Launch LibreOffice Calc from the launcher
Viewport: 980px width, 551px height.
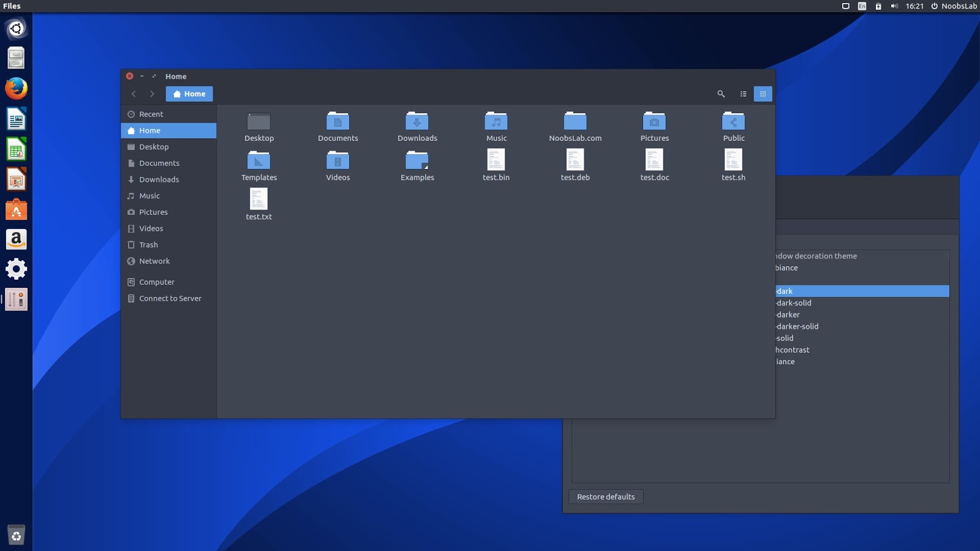[16, 148]
